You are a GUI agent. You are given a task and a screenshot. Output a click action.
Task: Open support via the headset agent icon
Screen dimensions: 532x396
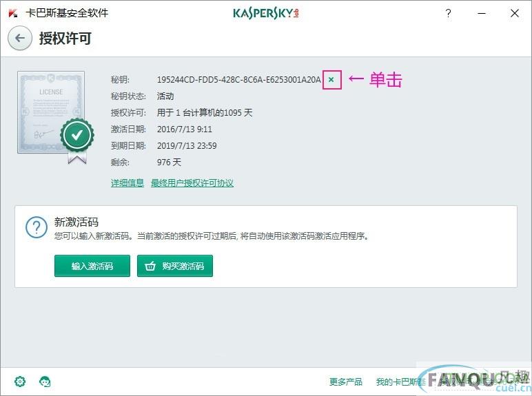pyautogui.click(x=45, y=382)
